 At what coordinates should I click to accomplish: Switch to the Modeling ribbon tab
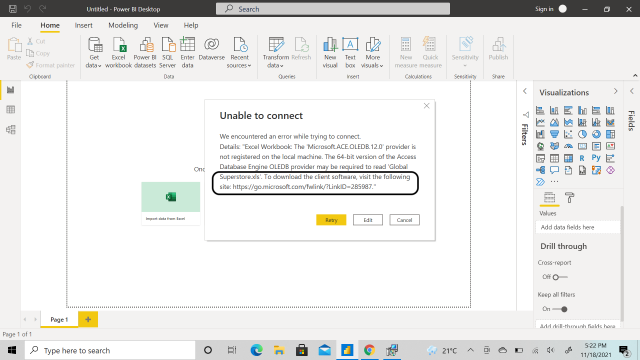tap(123, 25)
